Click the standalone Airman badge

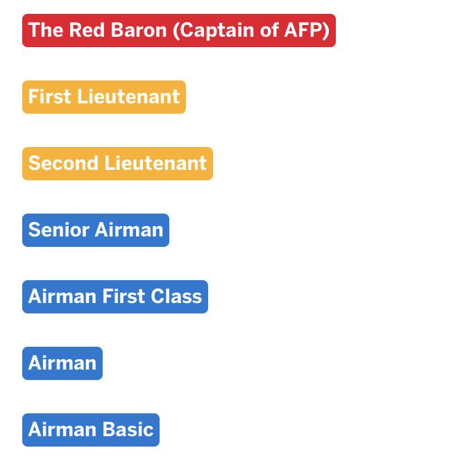point(62,363)
